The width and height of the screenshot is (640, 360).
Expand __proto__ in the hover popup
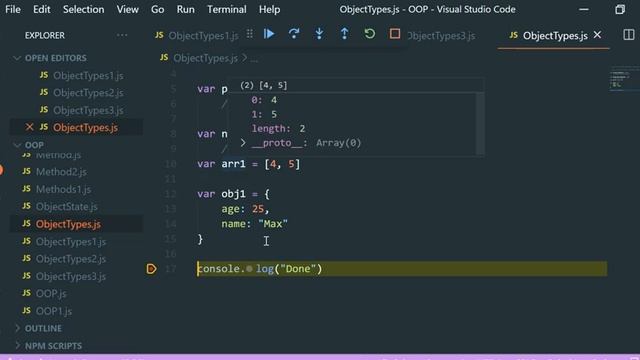pyautogui.click(x=243, y=143)
